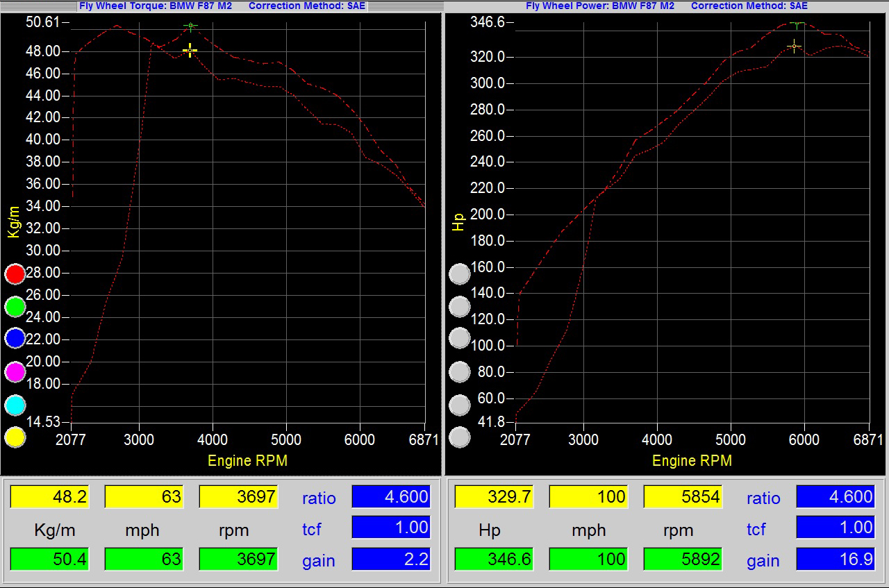Click the green peak marker on power graph
This screenshot has height=588, width=889.
tap(797, 24)
